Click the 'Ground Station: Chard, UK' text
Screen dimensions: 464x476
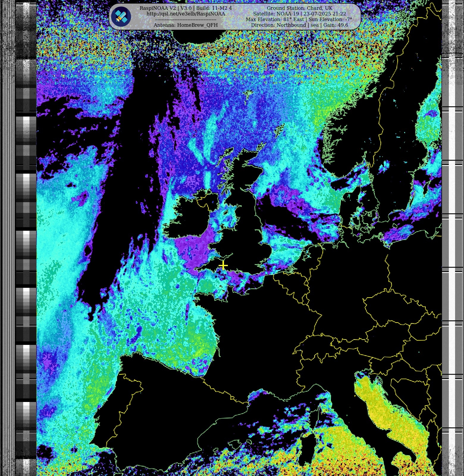[x=300, y=8]
